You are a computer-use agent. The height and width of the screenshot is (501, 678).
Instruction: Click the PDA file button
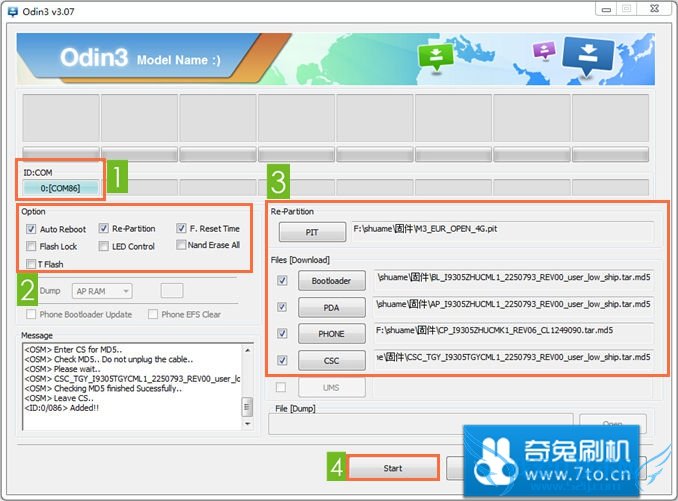coord(332,307)
